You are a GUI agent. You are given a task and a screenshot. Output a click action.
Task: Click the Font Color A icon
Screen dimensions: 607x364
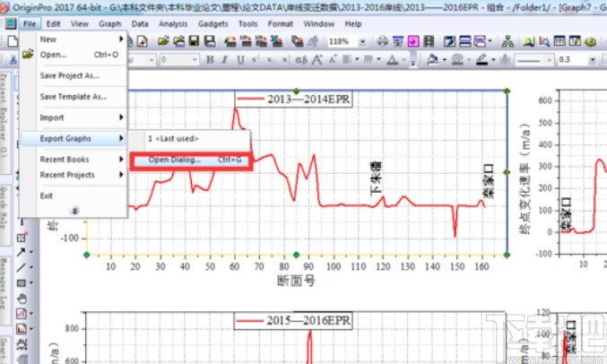[392, 60]
